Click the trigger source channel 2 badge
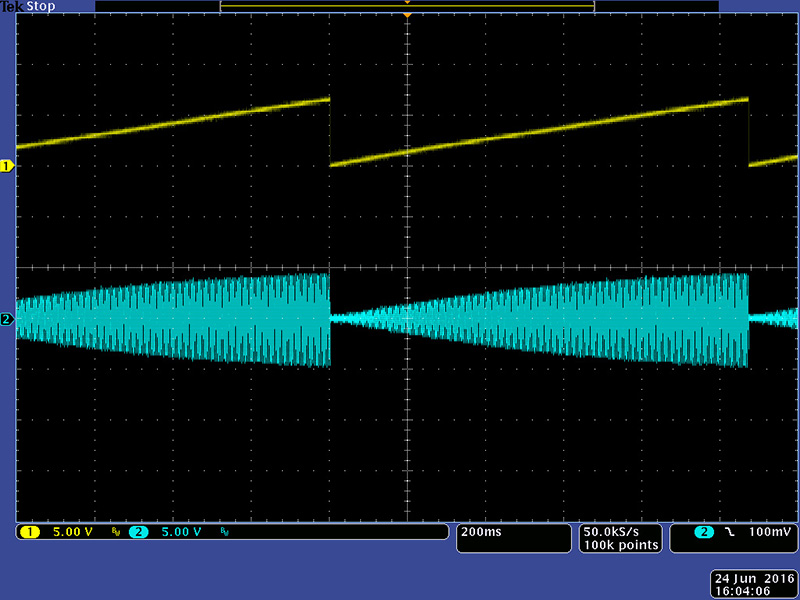The width and height of the screenshot is (800, 600). tap(704, 532)
